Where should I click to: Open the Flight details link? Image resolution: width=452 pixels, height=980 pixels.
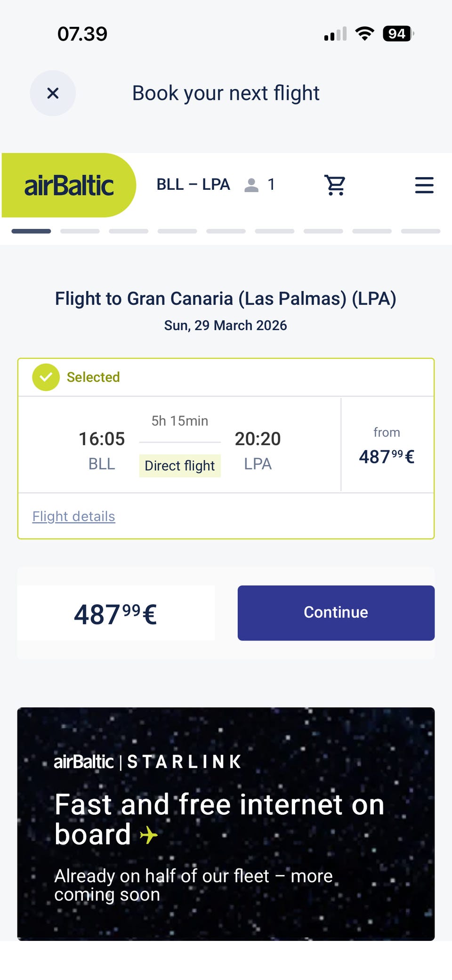click(73, 517)
